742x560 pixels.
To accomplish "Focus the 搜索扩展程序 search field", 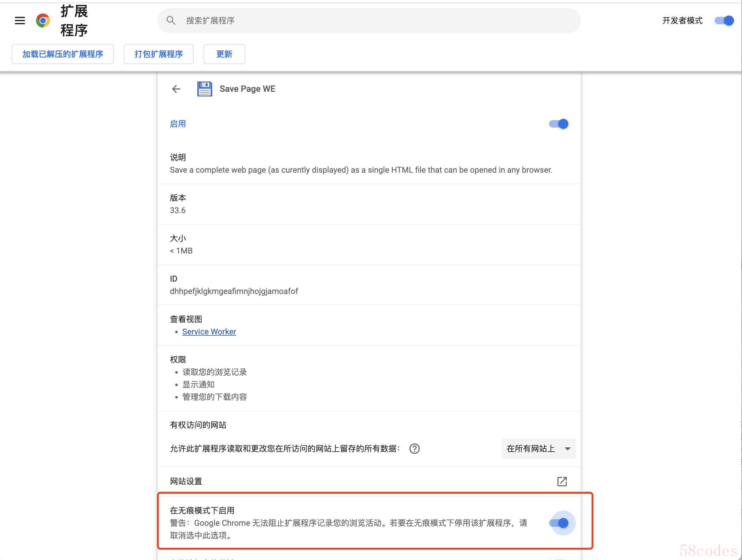I will 369,21.
